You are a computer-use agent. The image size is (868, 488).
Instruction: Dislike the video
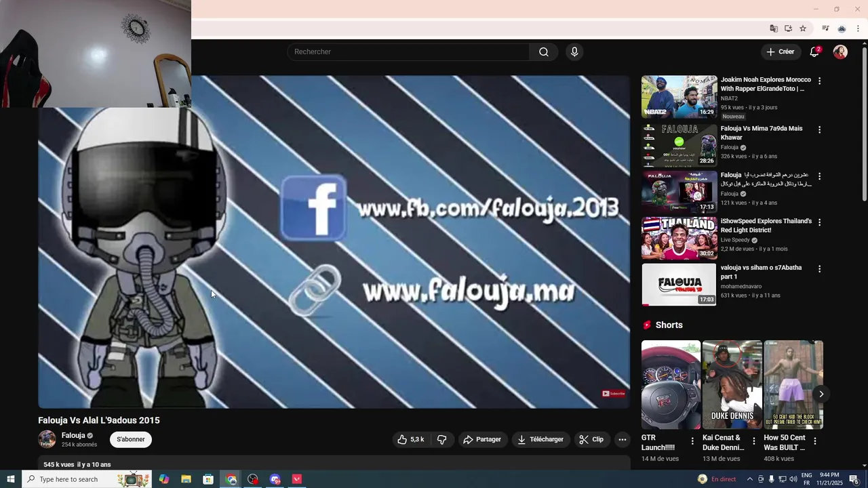442,440
